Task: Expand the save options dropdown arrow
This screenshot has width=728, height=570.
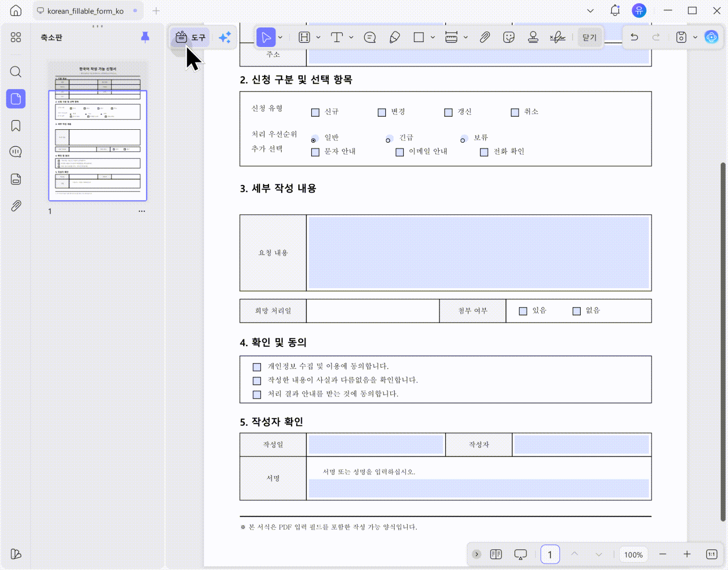Action: [x=695, y=37]
